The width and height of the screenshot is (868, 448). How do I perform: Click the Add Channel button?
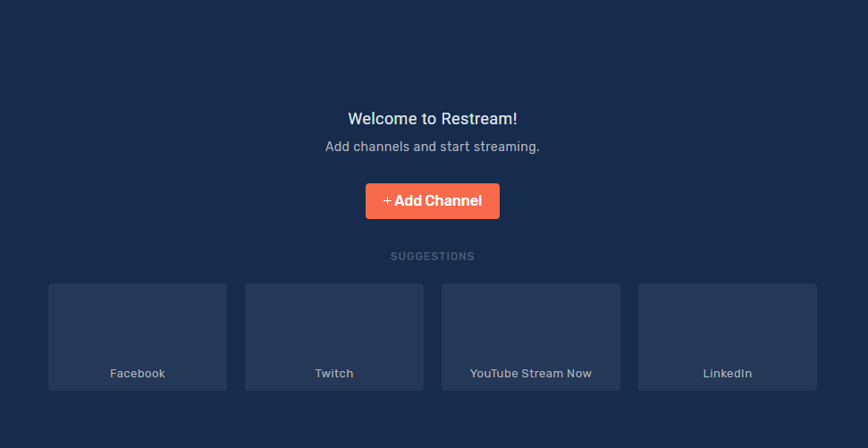(x=433, y=201)
